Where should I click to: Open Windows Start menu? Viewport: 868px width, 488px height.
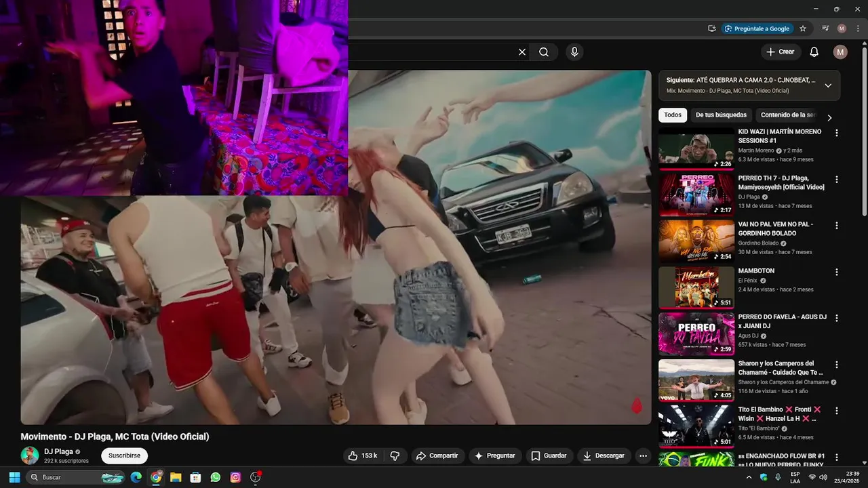pyautogui.click(x=14, y=477)
